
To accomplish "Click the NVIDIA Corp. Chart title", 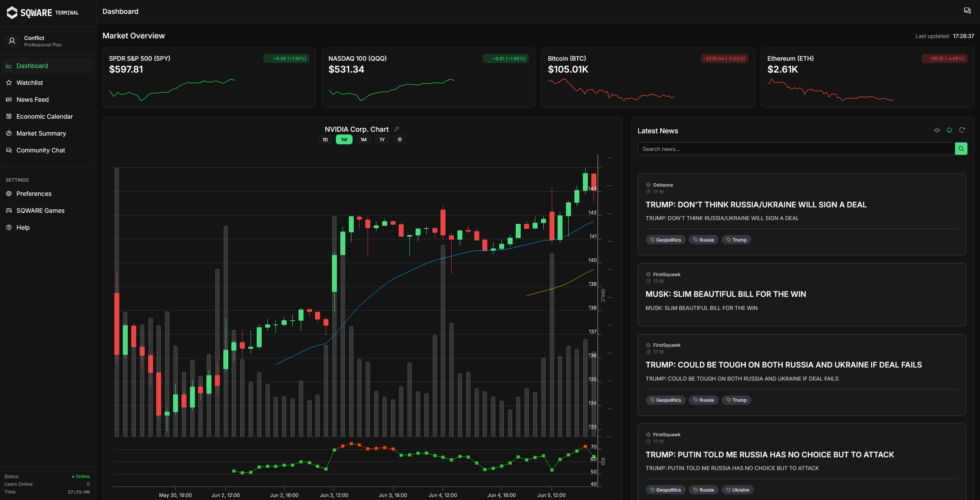I will (356, 129).
